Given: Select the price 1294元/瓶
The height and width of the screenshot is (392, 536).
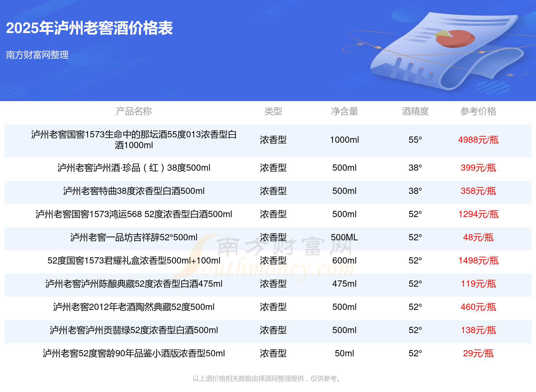Looking at the screenshot, I should tap(478, 214).
